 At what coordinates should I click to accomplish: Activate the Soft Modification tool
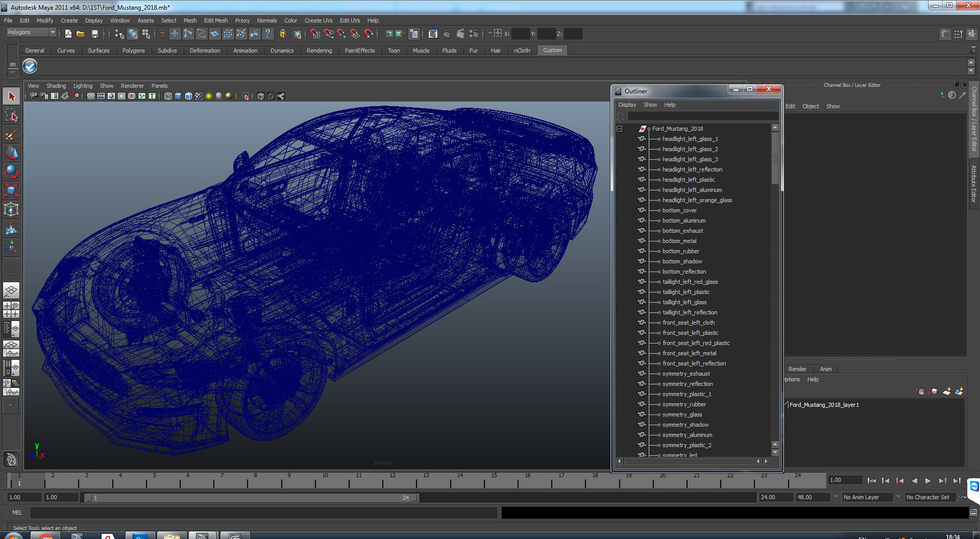(x=11, y=228)
